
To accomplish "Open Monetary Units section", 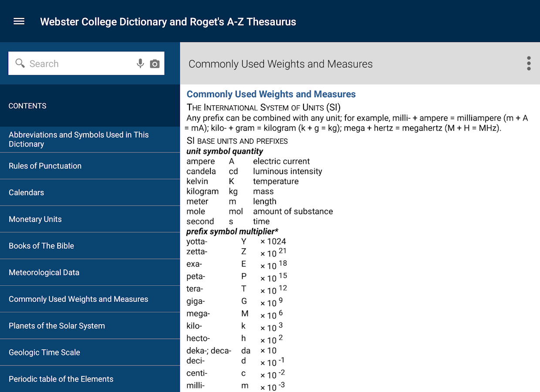I will [90, 219].
